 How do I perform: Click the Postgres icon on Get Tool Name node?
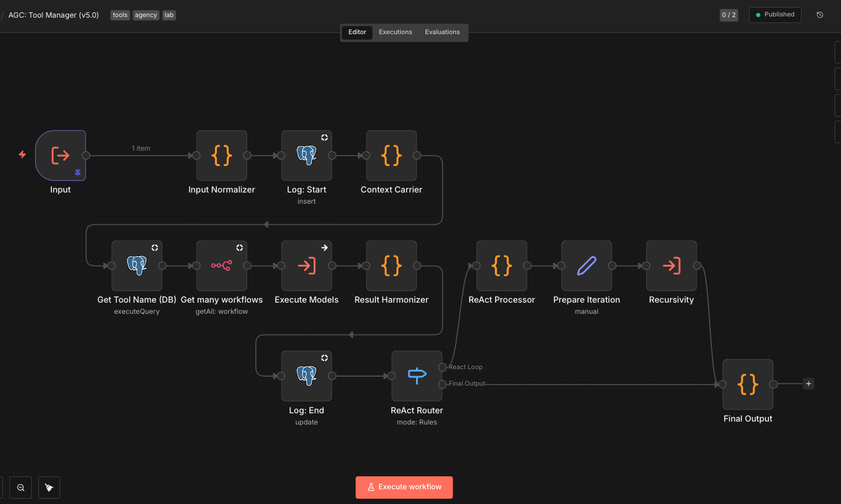(137, 266)
